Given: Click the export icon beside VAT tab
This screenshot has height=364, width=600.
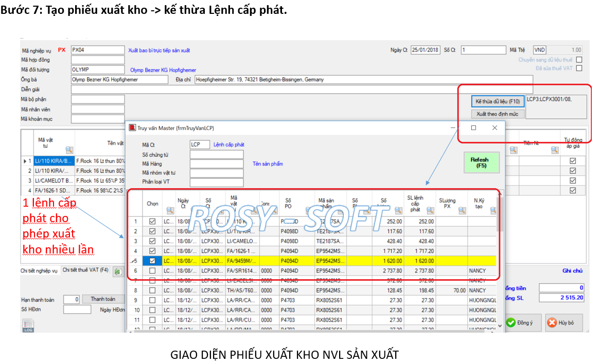Looking at the screenshot, I should pyautogui.click(x=118, y=271).
